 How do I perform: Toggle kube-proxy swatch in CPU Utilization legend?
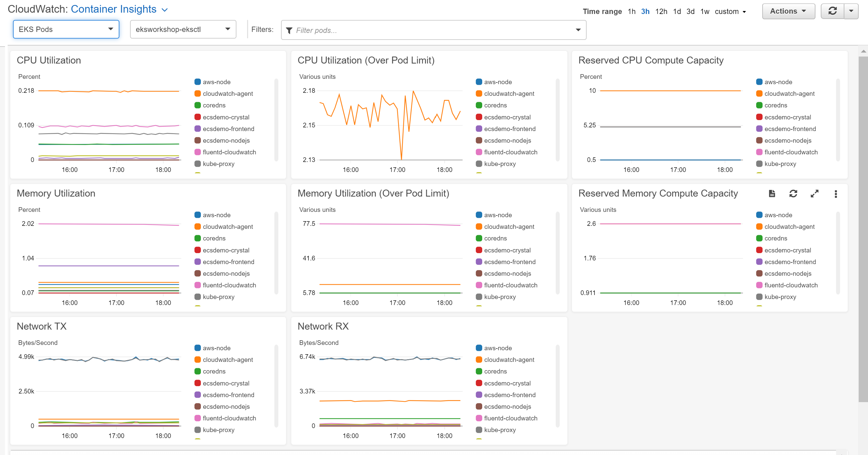click(x=198, y=164)
